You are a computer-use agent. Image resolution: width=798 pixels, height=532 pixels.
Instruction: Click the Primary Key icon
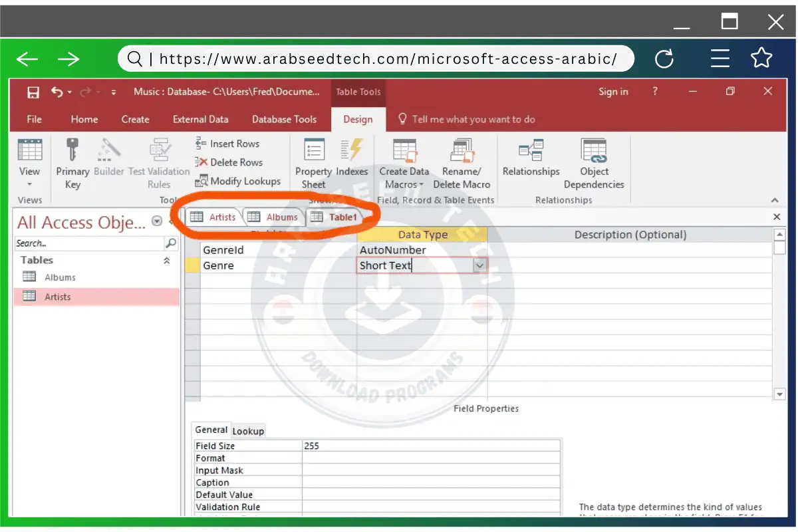72,150
